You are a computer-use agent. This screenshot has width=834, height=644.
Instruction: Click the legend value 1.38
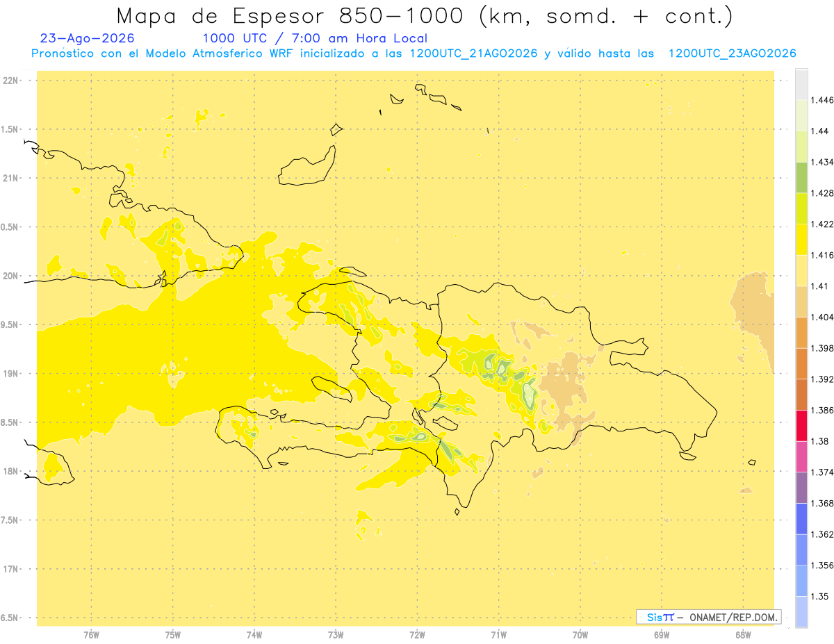tap(821, 441)
